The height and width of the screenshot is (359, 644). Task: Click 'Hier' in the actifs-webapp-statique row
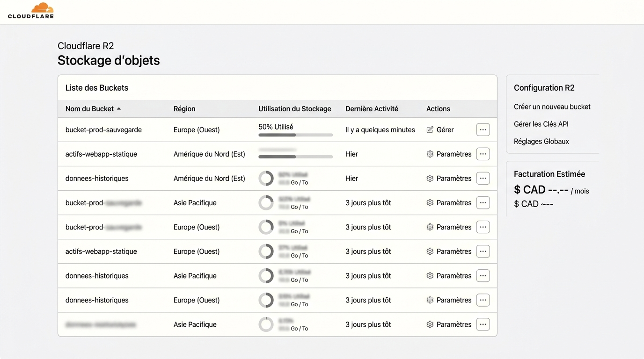[x=351, y=154]
